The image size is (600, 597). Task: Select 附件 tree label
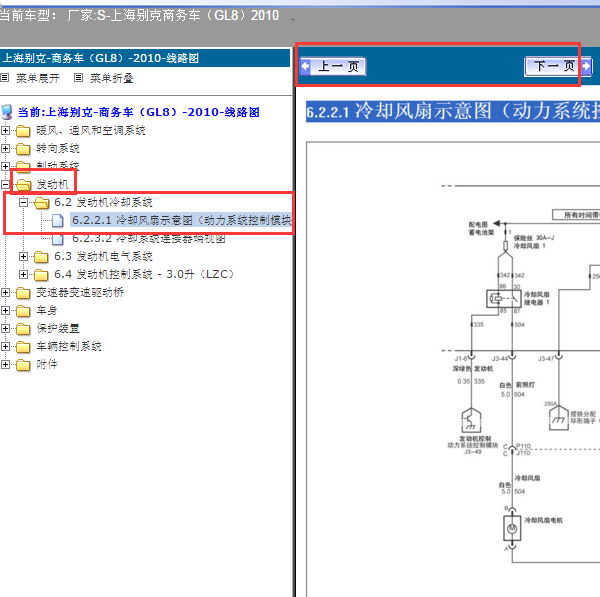pyautogui.click(x=47, y=364)
